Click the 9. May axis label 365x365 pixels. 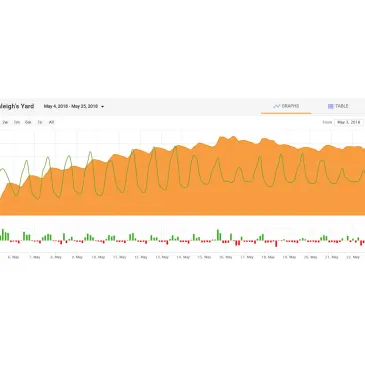point(77,257)
